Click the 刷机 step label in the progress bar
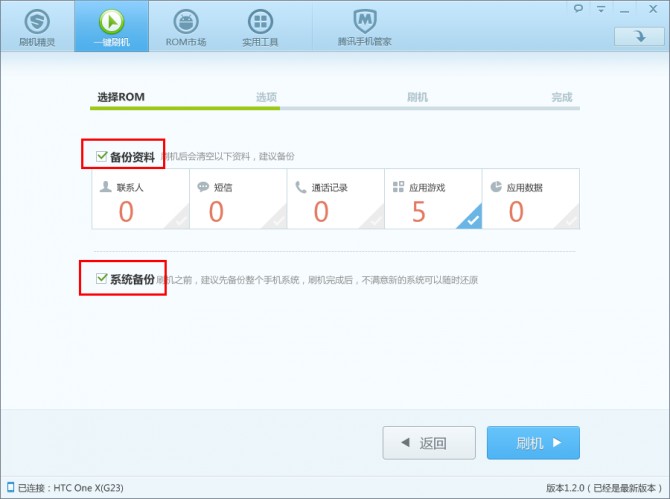This screenshot has width=670, height=499. [x=417, y=97]
